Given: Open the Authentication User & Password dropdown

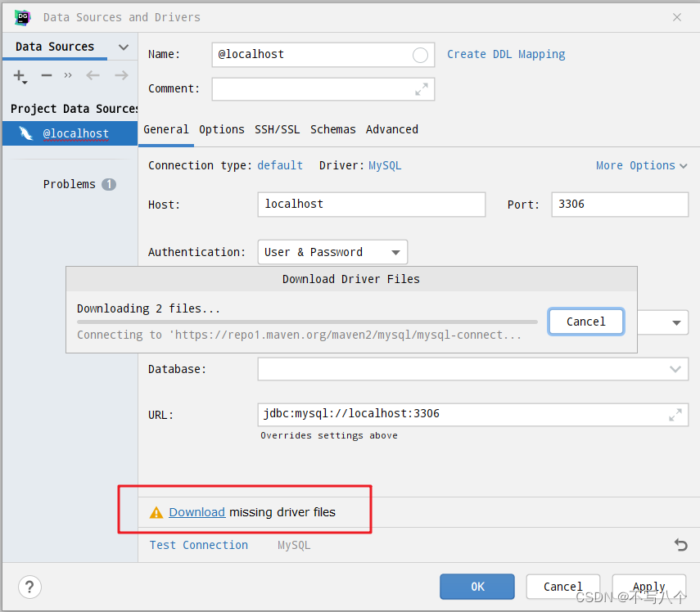Looking at the screenshot, I should 332,252.
